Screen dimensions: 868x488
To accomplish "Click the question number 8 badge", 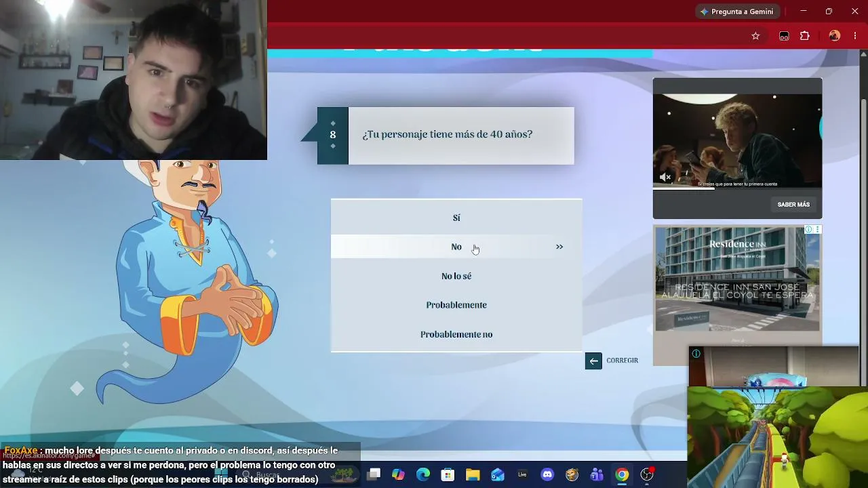I will point(333,135).
